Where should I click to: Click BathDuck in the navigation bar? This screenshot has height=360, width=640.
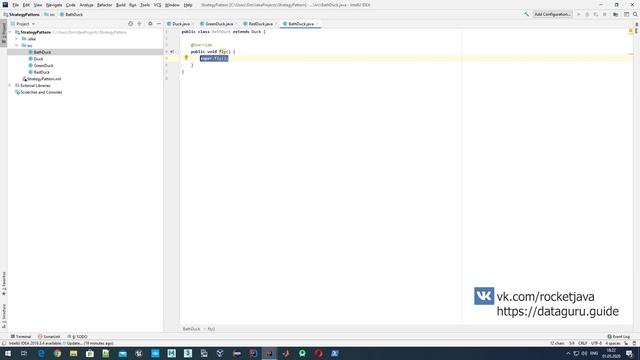tap(71, 14)
